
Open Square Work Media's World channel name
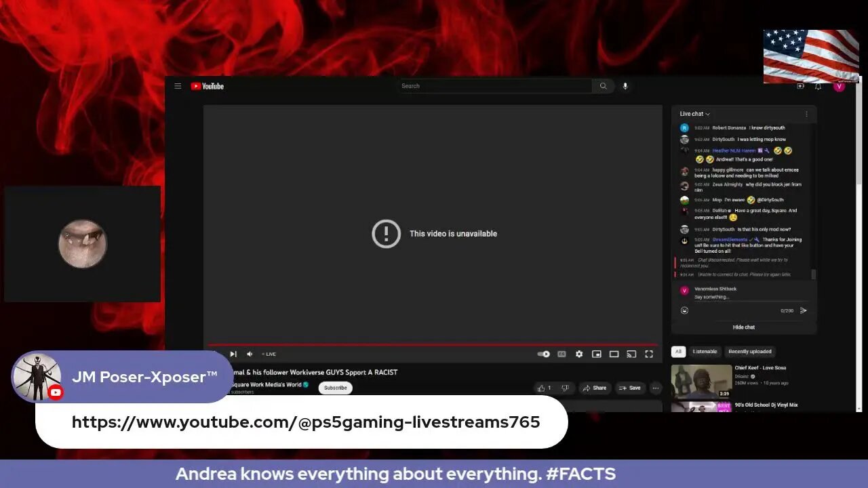pos(266,384)
